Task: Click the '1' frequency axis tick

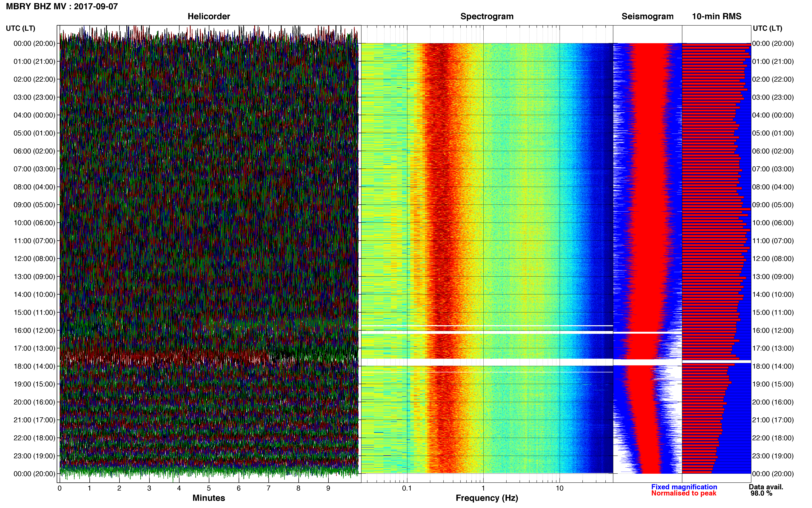Action: [483, 488]
